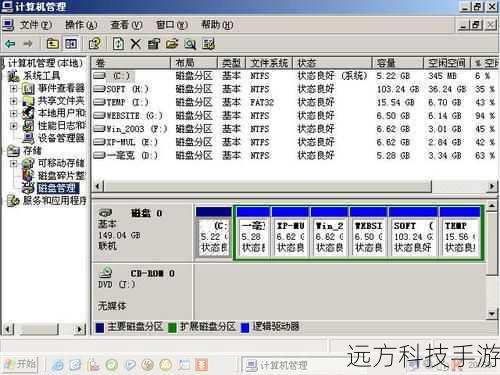This screenshot has width=500, height=375.
Task: Expand the 性能日志和警报 tree node
Action: (13, 126)
